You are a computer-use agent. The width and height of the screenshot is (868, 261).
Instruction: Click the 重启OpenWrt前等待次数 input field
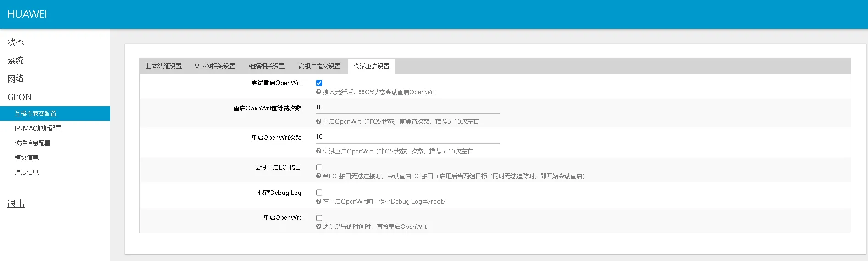click(407, 108)
